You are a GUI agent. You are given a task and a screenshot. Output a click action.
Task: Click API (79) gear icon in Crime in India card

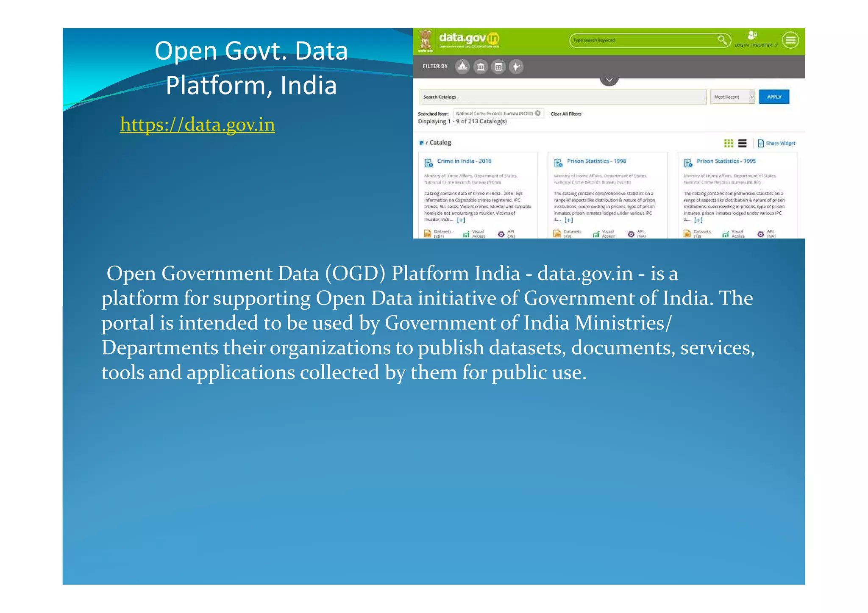(501, 234)
